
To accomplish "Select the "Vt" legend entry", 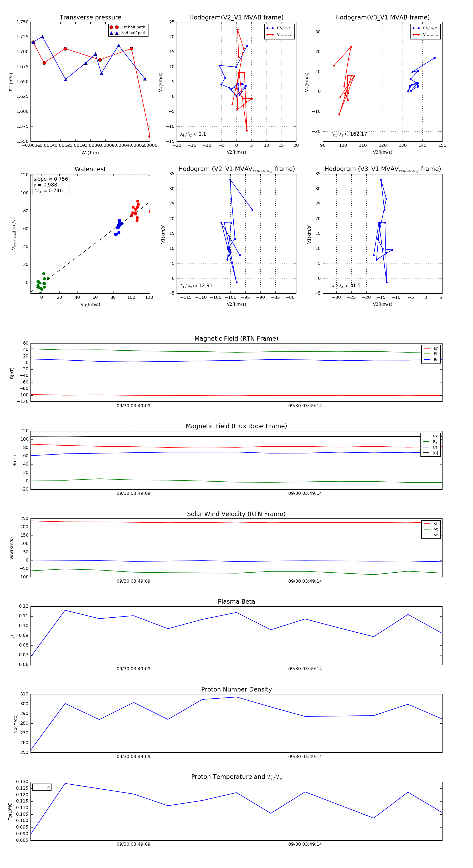I will tap(431, 529).
